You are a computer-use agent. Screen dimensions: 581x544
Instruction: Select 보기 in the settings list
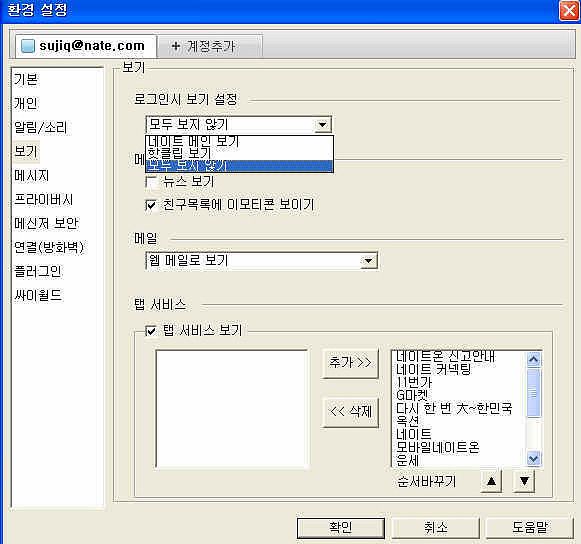point(26,151)
